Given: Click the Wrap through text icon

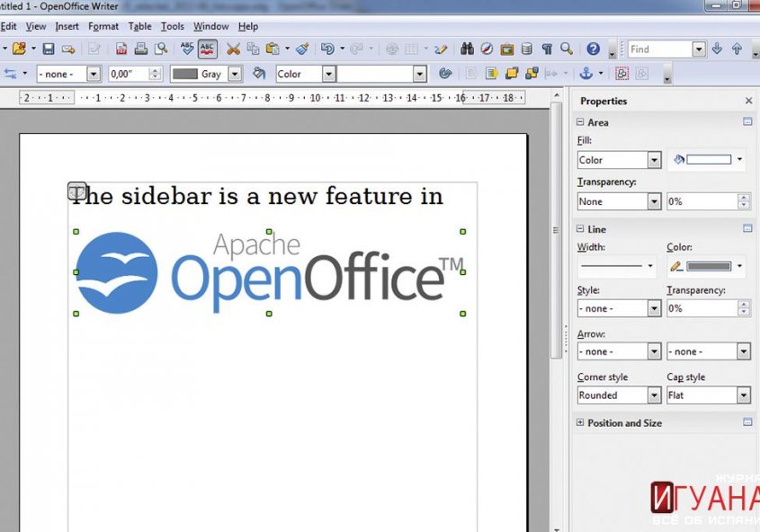Looking at the screenshot, I should coord(491,74).
